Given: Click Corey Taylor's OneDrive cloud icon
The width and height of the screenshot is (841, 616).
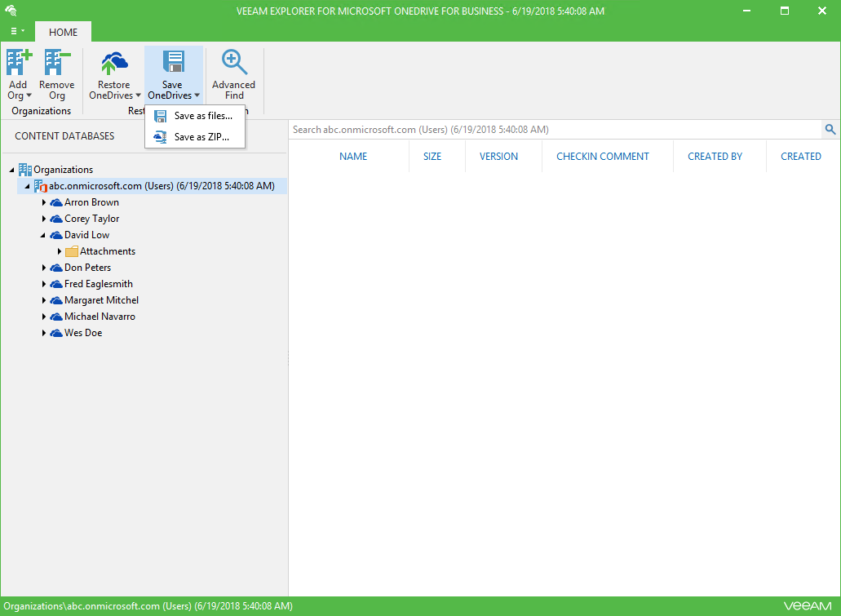Looking at the screenshot, I should tap(56, 219).
